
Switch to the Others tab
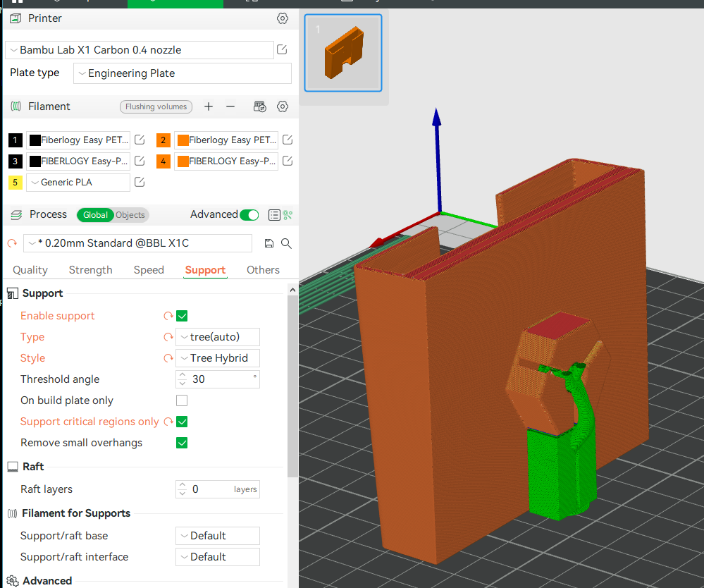tap(263, 270)
